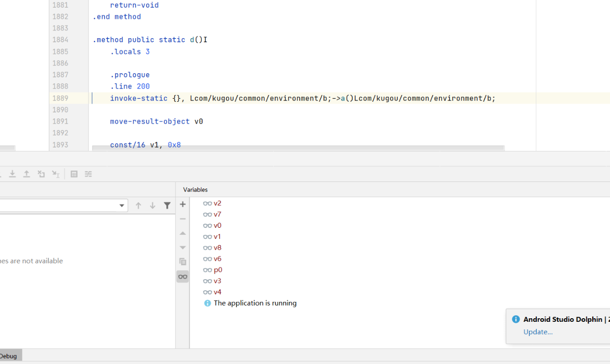Click the editor horizontal scrollbar
Screen dimensions: 610x364
point(298,148)
